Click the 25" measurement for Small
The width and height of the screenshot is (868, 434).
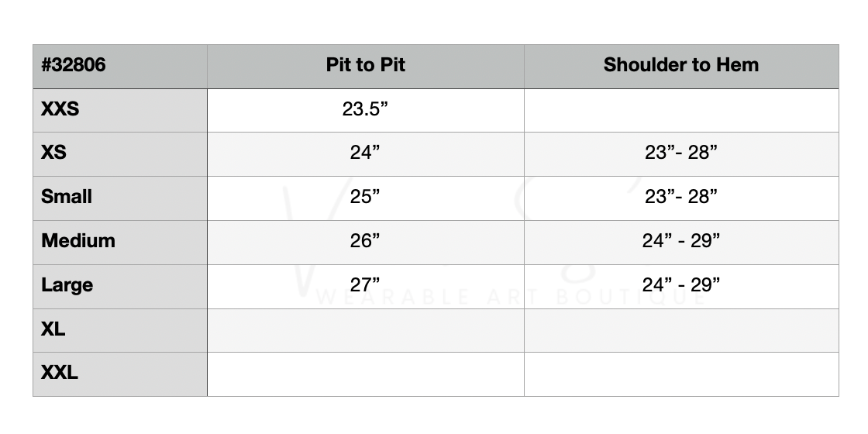tap(365, 197)
